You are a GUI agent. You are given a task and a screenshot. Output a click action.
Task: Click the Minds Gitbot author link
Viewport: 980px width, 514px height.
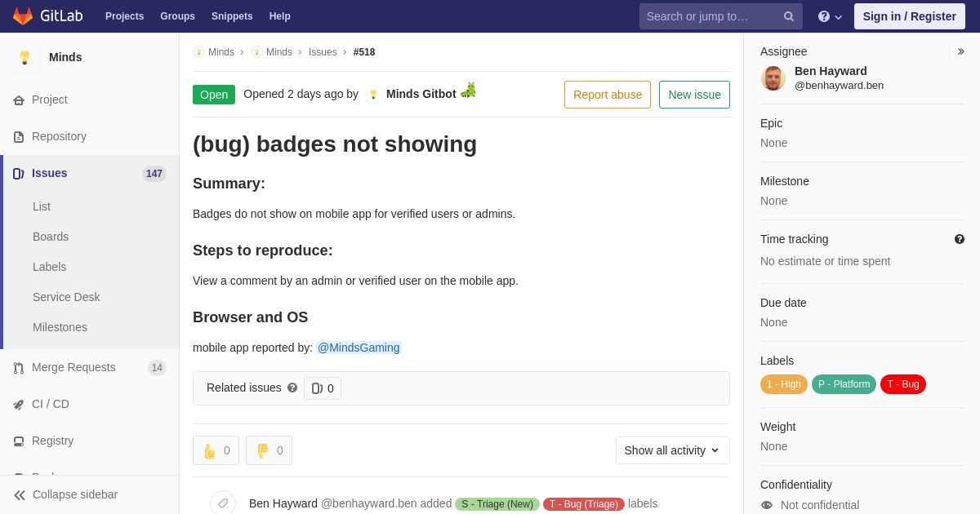point(421,94)
